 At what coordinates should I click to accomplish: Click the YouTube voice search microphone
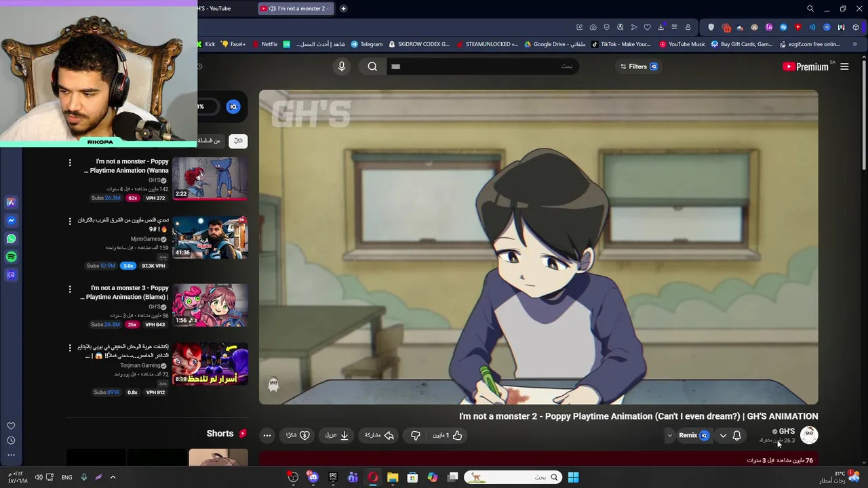point(342,66)
